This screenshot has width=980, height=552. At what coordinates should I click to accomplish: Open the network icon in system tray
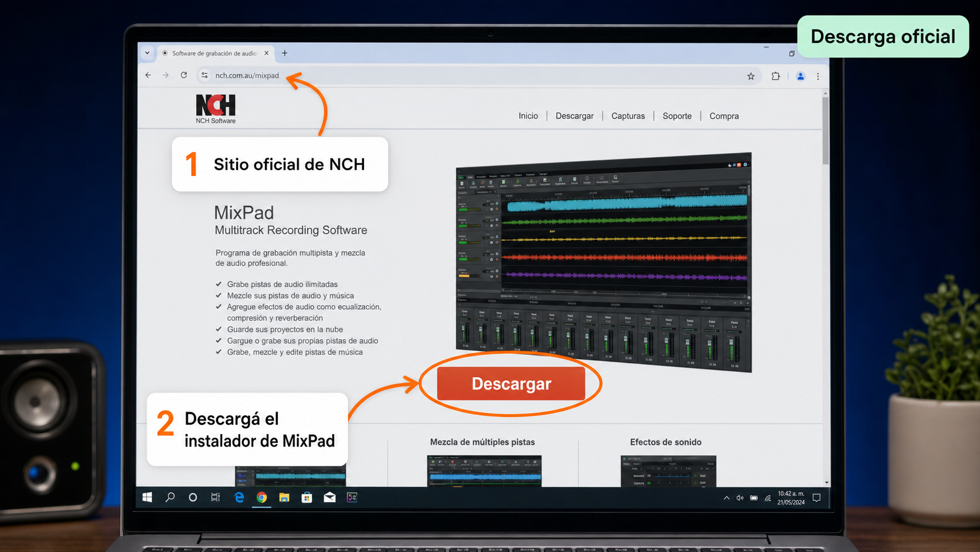pos(768,498)
